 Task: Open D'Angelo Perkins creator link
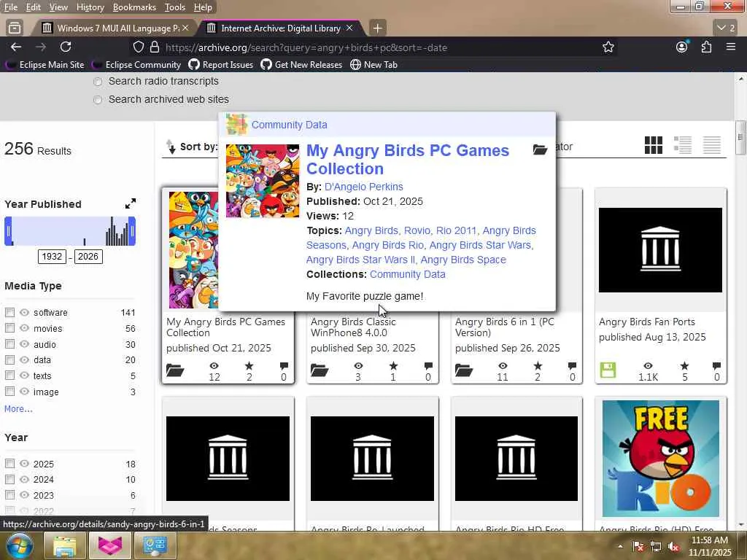pyautogui.click(x=363, y=187)
